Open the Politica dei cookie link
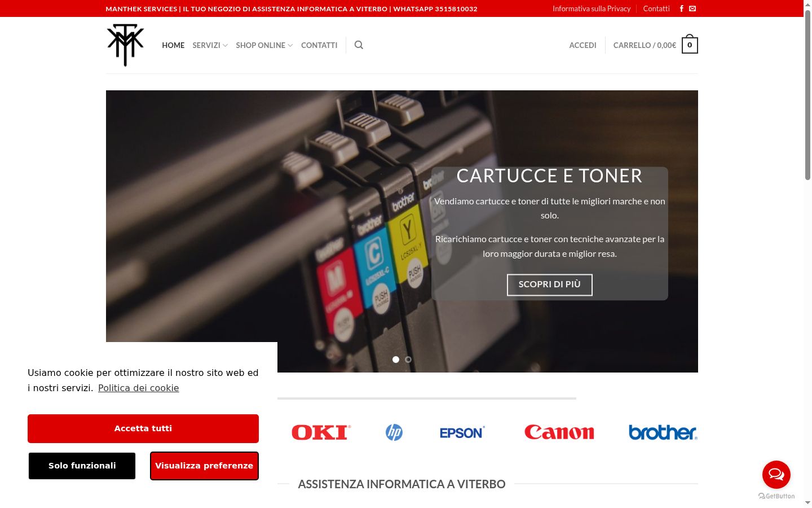 pyautogui.click(x=139, y=388)
